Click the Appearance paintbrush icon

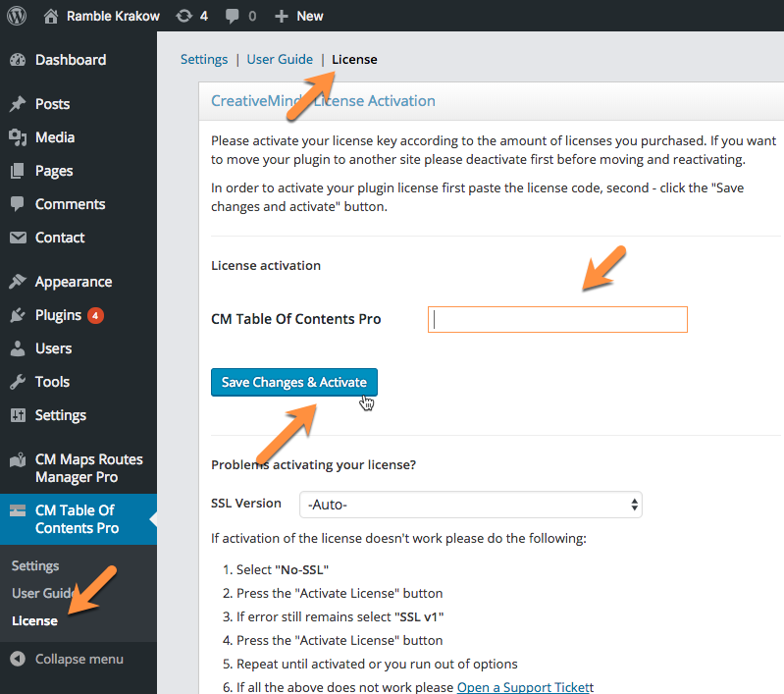18,282
